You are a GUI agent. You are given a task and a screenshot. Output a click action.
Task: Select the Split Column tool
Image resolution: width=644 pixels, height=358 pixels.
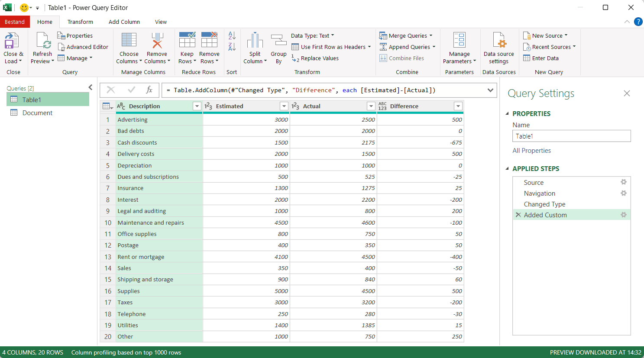click(x=255, y=48)
